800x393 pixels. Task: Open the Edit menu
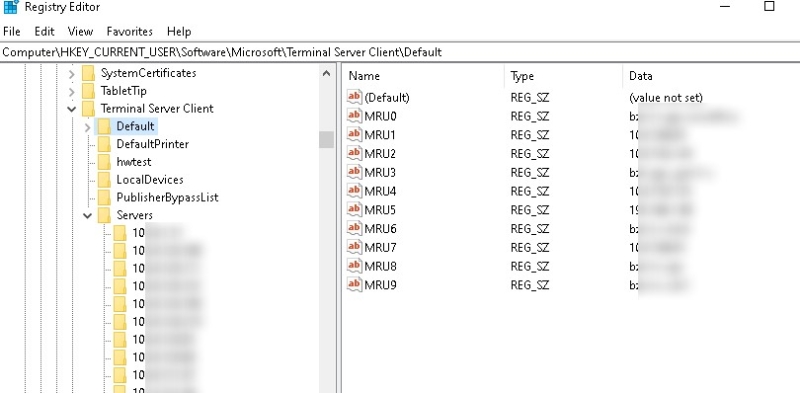44,32
